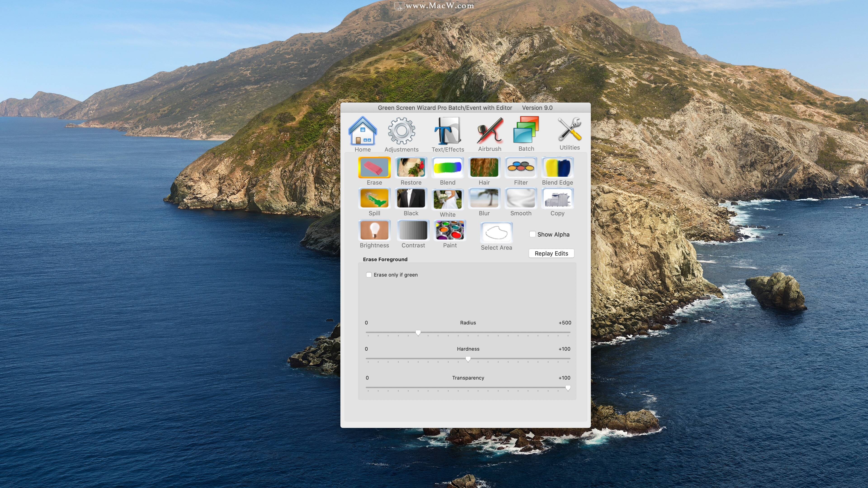Select the Spill removal tool
The image size is (868, 488).
[374, 198]
